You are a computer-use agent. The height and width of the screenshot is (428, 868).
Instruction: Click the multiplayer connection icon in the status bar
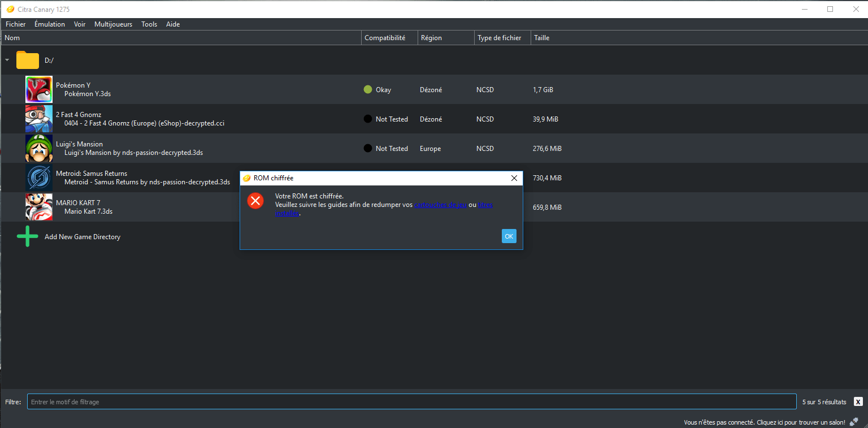pyautogui.click(x=854, y=422)
